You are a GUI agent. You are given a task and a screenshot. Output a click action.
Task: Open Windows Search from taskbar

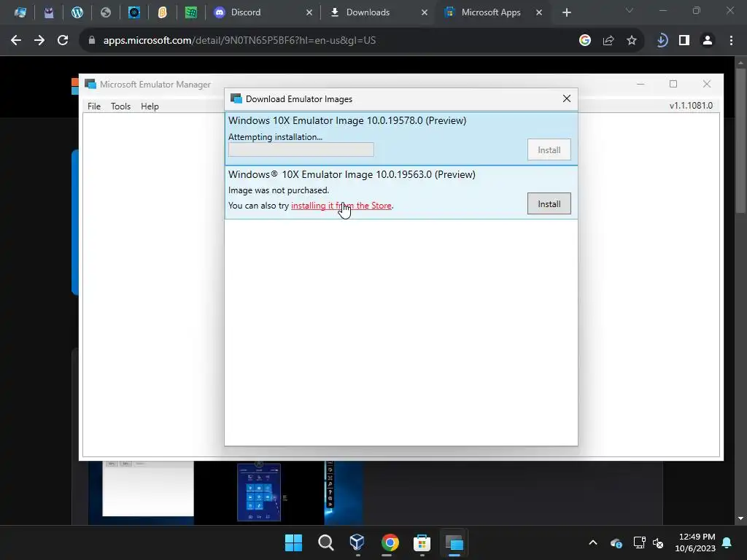pyautogui.click(x=326, y=542)
